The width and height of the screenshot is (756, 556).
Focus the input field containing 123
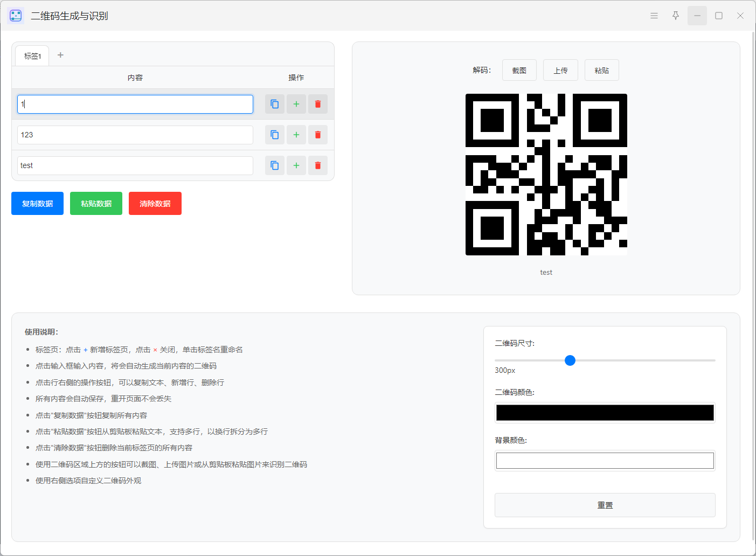(x=135, y=135)
